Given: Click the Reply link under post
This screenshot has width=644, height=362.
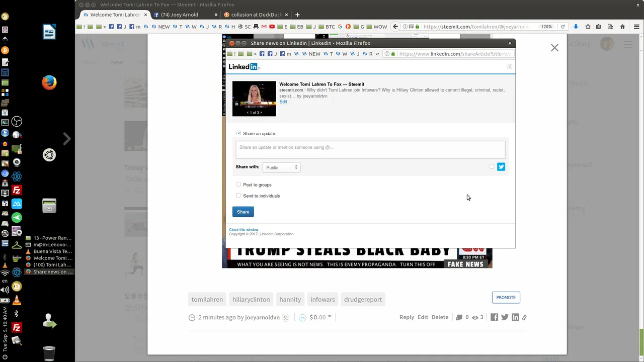Looking at the screenshot, I should [x=407, y=317].
